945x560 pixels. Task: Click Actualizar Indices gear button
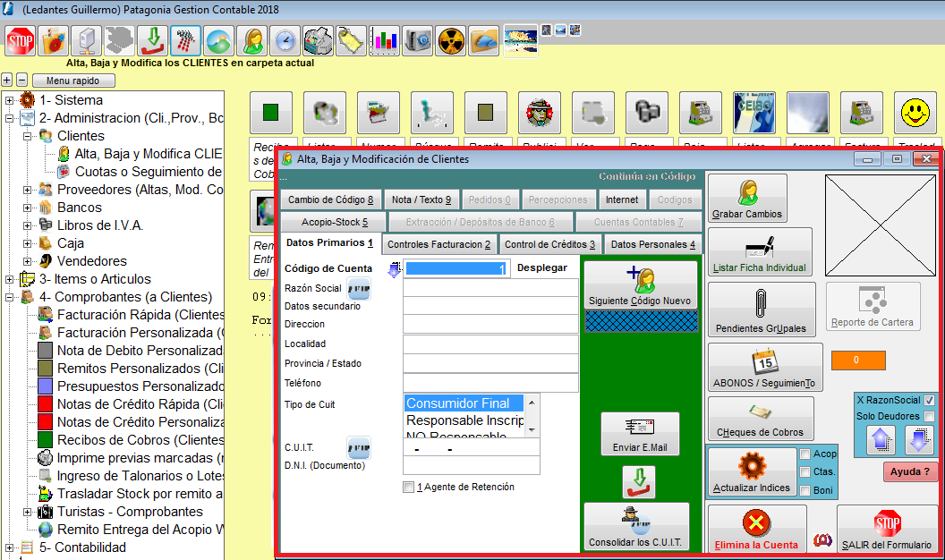point(752,472)
